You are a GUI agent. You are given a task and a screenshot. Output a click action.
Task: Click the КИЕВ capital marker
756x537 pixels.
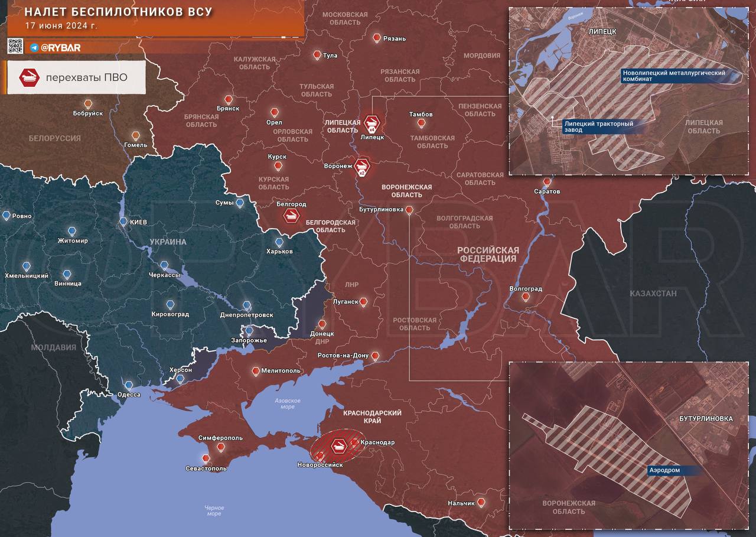(123, 222)
